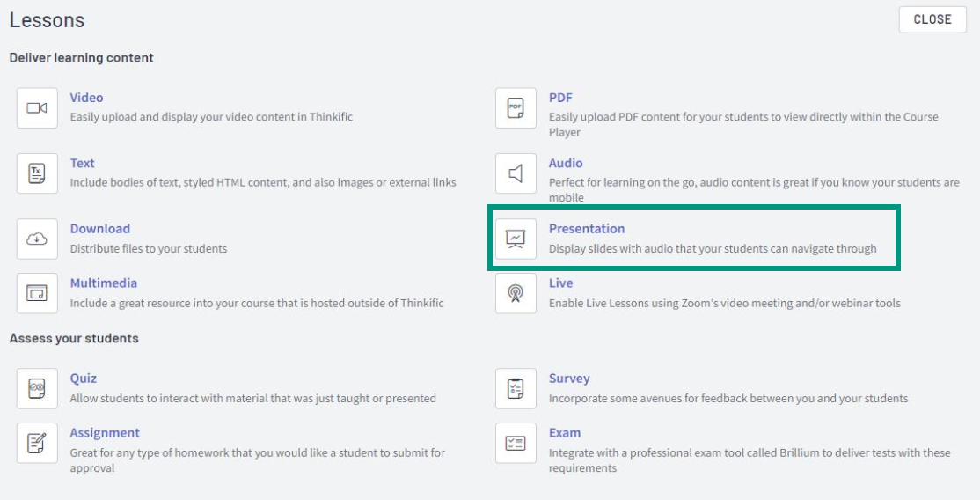The width and height of the screenshot is (980, 500).
Task: Open the Download title link
Action: tap(100, 228)
